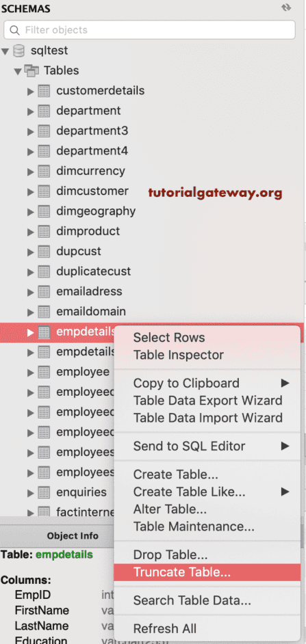This screenshot has width=306, height=644.
Task: Open the Create Table Like... submenu
Action: pos(207,492)
